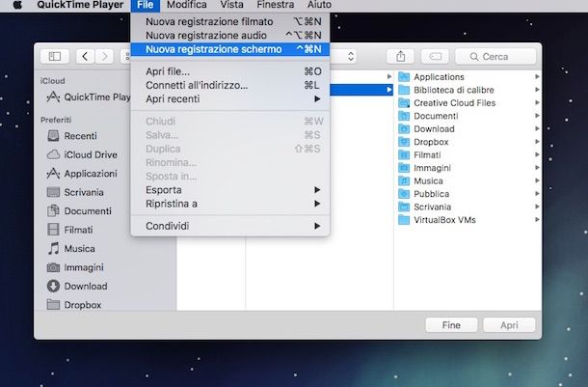Select Musica folder in file list
Viewport: 588px width, 387px height.
click(420, 180)
